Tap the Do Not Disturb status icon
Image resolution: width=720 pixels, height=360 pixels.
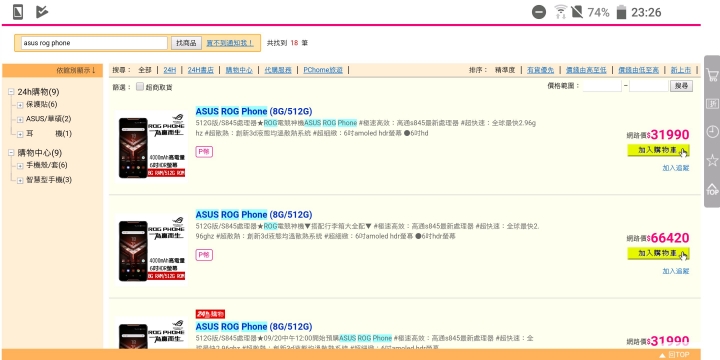(x=539, y=12)
